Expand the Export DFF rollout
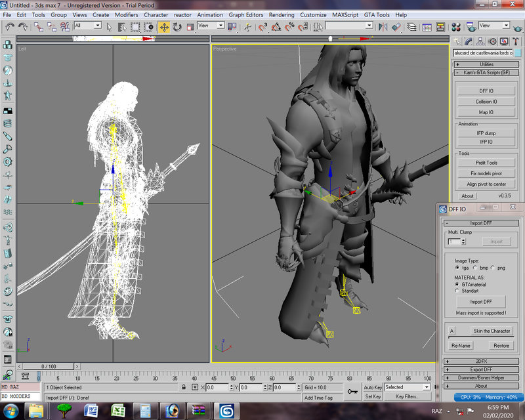This screenshot has width=525, height=420. (x=481, y=369)
